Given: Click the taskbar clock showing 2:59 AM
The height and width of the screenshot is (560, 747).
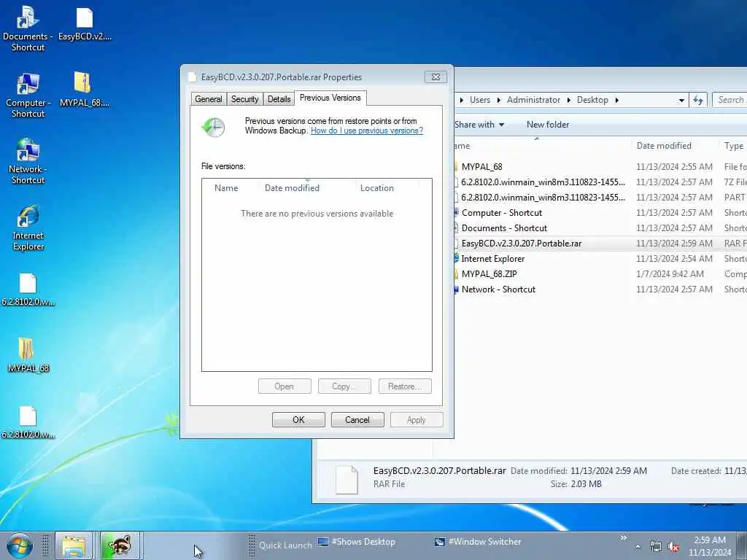Looking at the screenshot, I should pos(709,546).
